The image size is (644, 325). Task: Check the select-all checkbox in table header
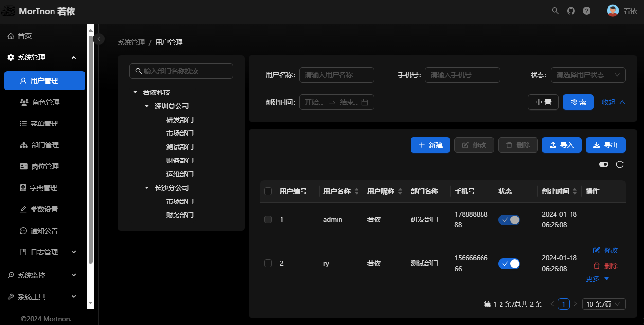point(268,191)
